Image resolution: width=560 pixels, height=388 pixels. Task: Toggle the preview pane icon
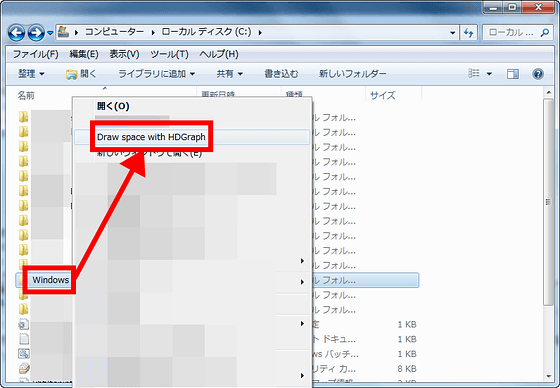coord(513,74)
